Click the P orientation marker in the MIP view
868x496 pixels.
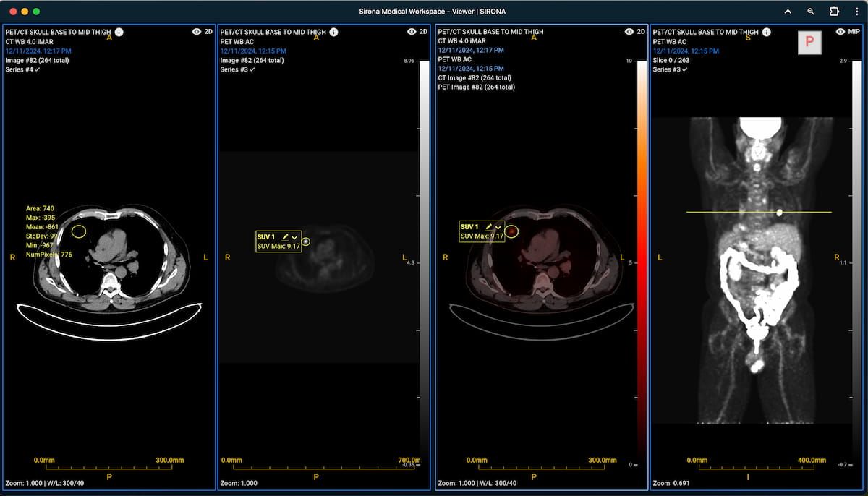pyautogui.click(x=810, y=42)
